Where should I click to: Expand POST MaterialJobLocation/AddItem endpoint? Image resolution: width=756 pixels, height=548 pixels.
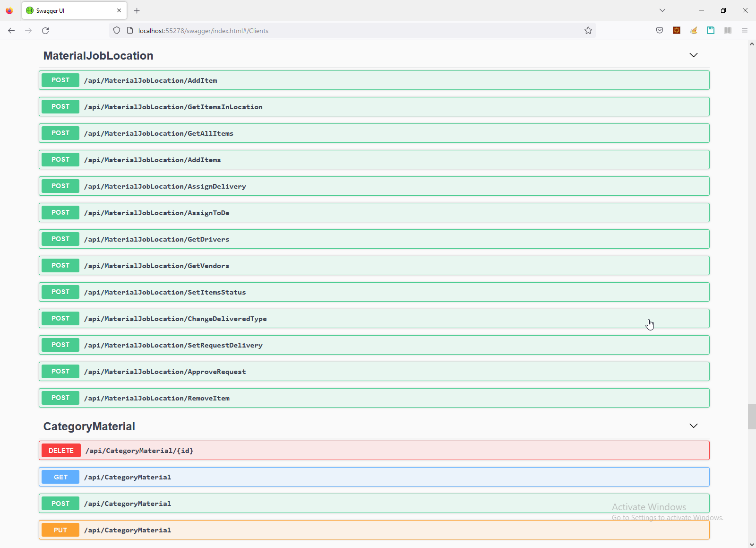(x=374, y=80)
